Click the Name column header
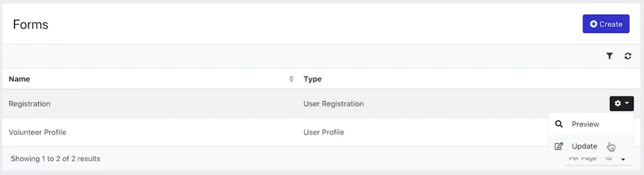The image size is (644, 175). tap(19, 79)
